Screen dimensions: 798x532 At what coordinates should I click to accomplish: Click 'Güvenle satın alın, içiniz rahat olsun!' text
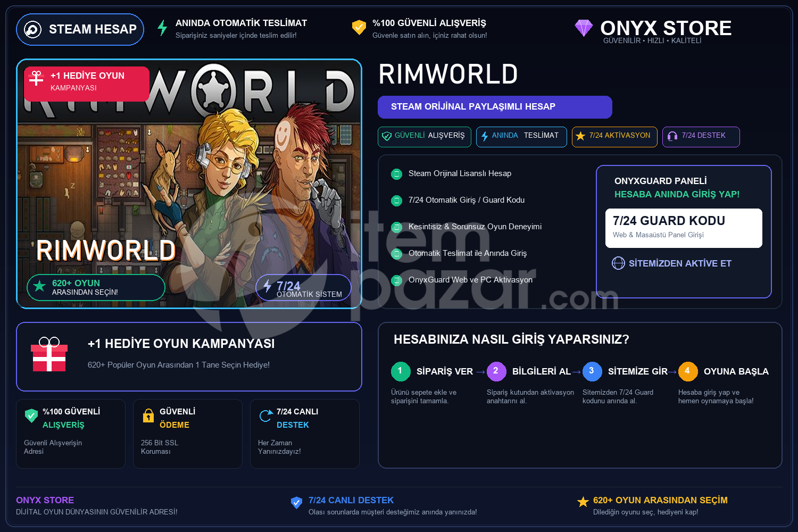click(430, 36)
